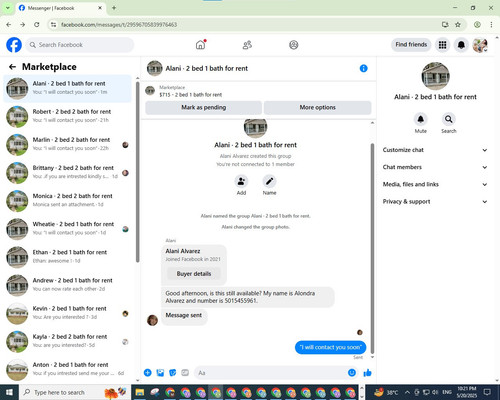Open a new browser tab
Image resolution: width=500 pixels, height=400 pixels.
tap(114, 8)
